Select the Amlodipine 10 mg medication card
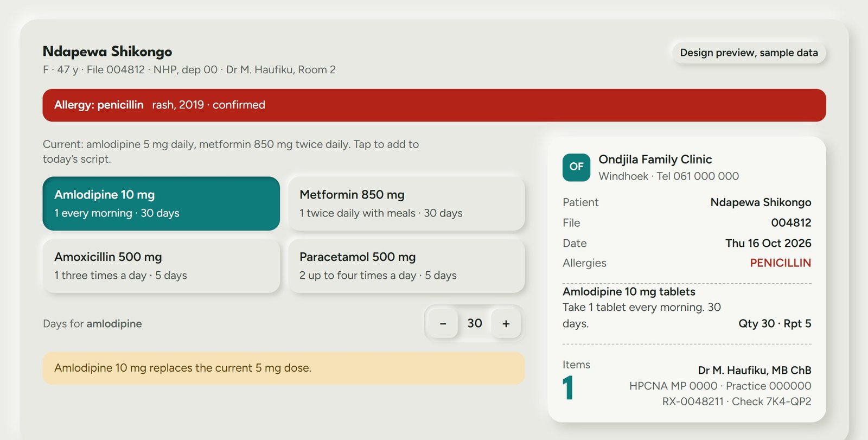Screen dimensions: 868x440 tap(161, 203)
